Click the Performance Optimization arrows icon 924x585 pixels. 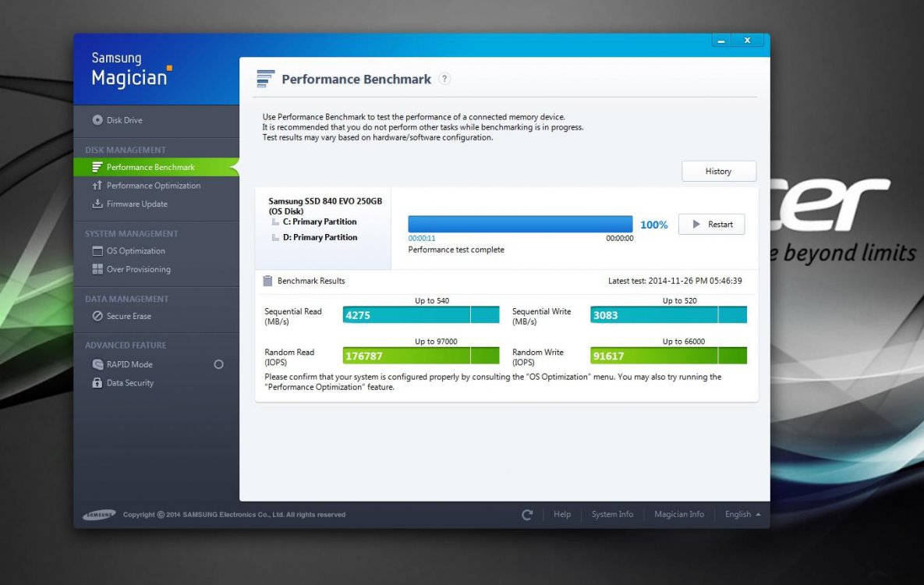[97, 186]
